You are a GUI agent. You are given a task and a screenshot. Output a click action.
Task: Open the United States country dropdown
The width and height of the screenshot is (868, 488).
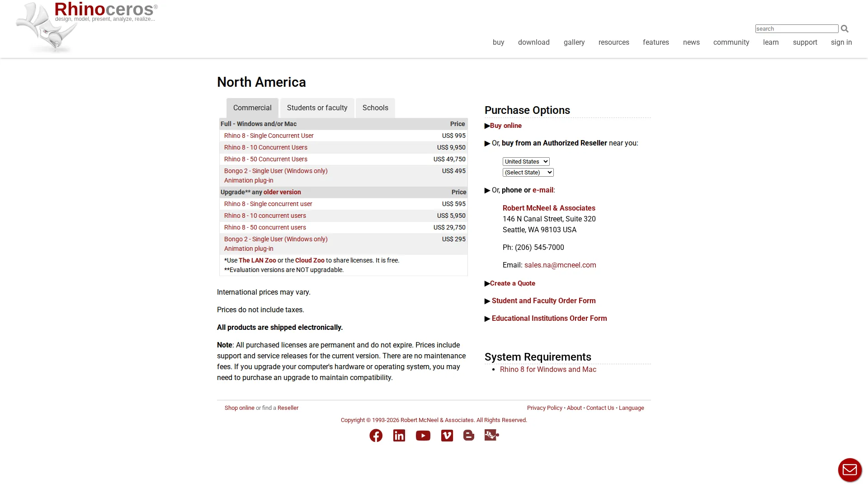pyautogui.click(x=526, y=161)
